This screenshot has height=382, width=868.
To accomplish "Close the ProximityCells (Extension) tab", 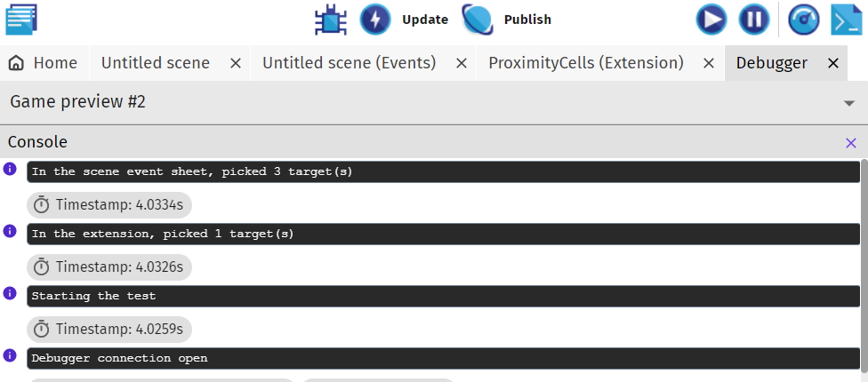I will click(708, 64).
